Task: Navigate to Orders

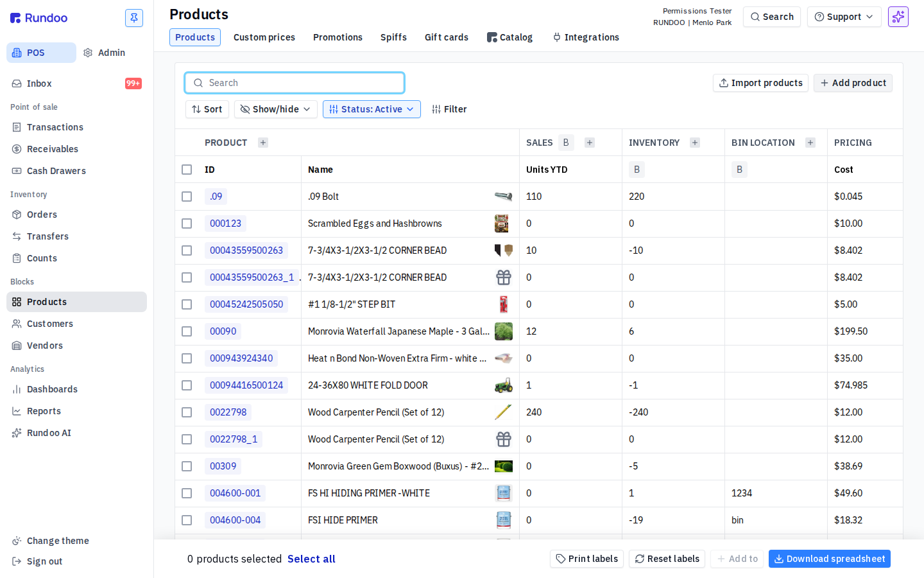Action: tap(76, 215)
